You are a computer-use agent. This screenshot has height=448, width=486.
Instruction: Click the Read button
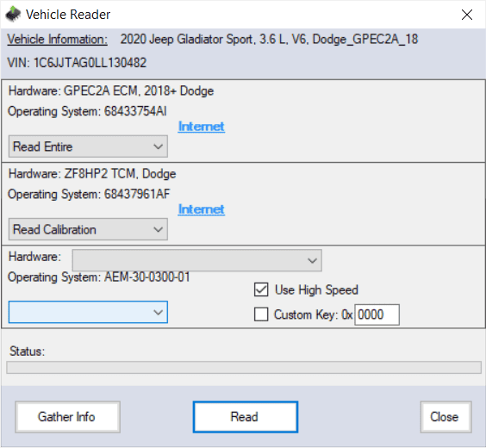[x=246, y=417]
